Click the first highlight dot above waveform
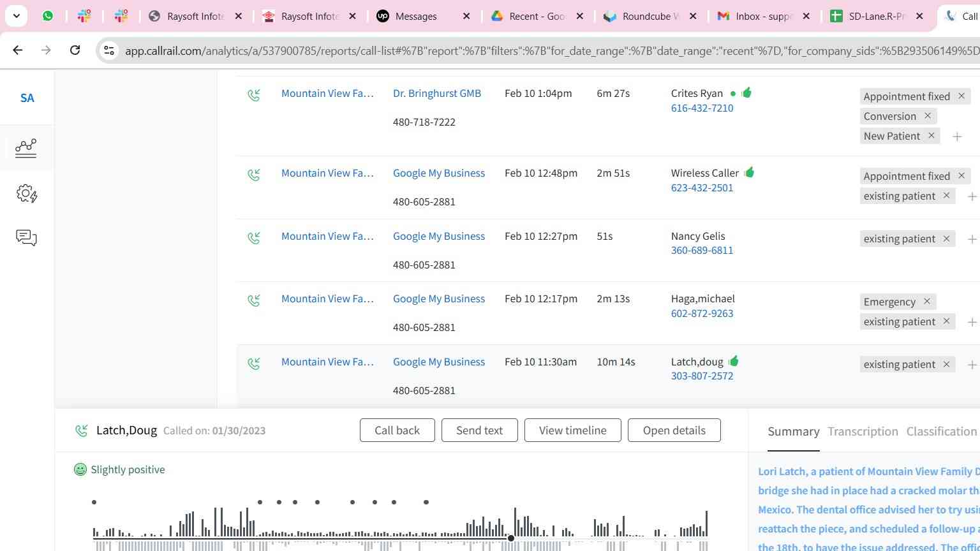The image size is (980, 551). (94, 502)
